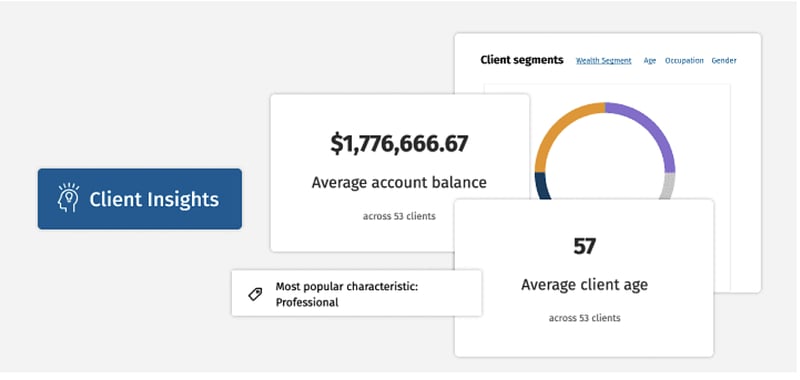Click the Most popular characteristic: Professional card
This screenshot has width=800, height=380.
click(356, 294)
